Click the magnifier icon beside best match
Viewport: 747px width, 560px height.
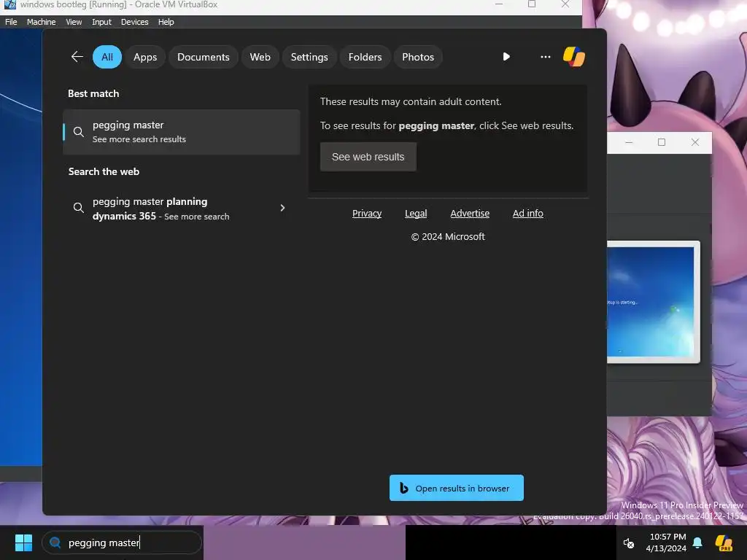[x=79, y=132]
